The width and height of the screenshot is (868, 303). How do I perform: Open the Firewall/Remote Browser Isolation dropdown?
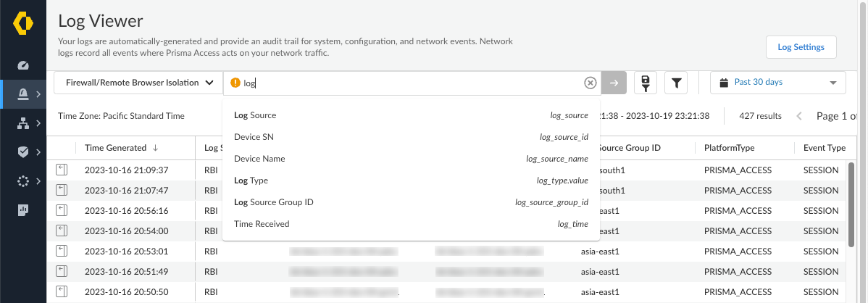pyautogui.click(x=138, y=83)
